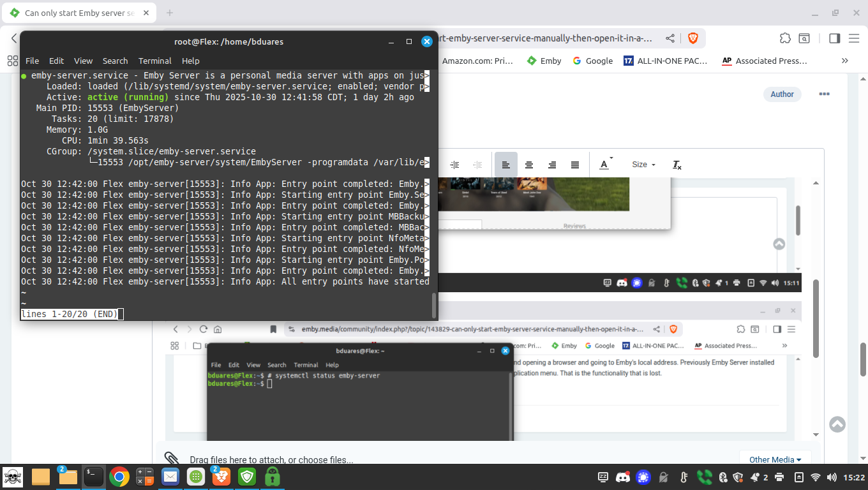Open the Brave hamburger main menu

pos(854,38)
